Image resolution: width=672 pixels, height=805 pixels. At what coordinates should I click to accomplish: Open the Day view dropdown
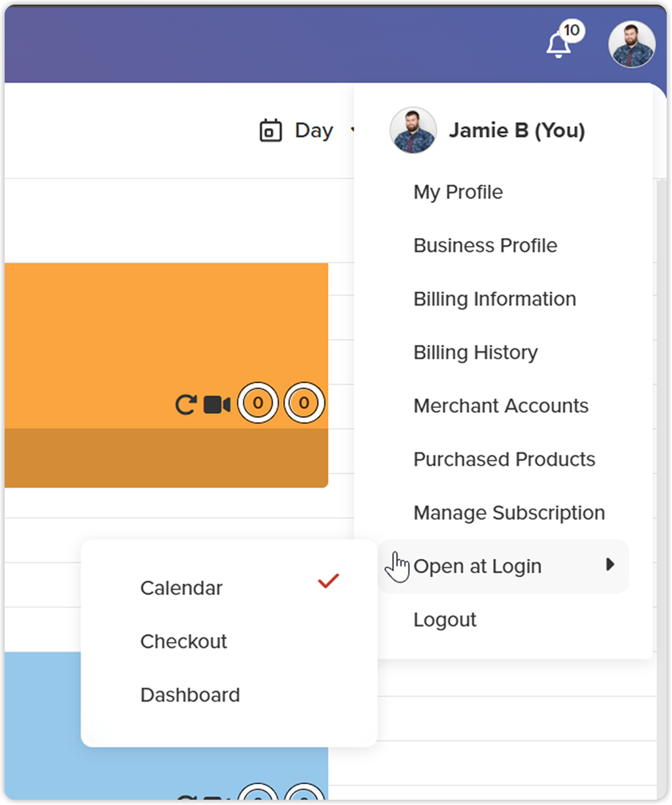coord(308,131)
